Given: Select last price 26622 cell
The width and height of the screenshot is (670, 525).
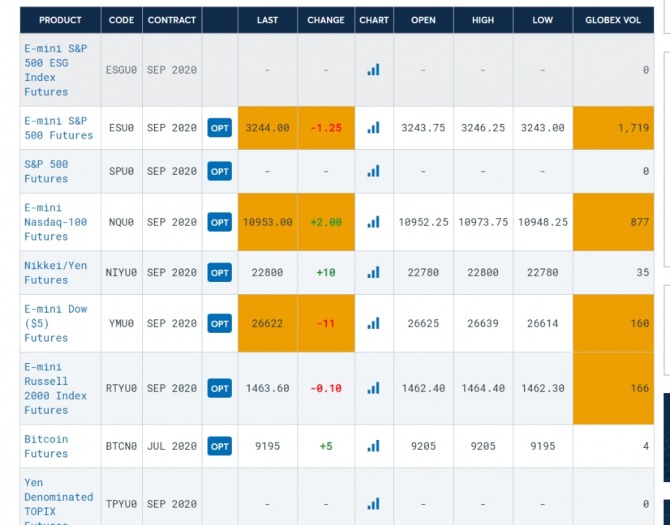Looking at the screenshot, I should pyautogui.click(x=267, y=323).
